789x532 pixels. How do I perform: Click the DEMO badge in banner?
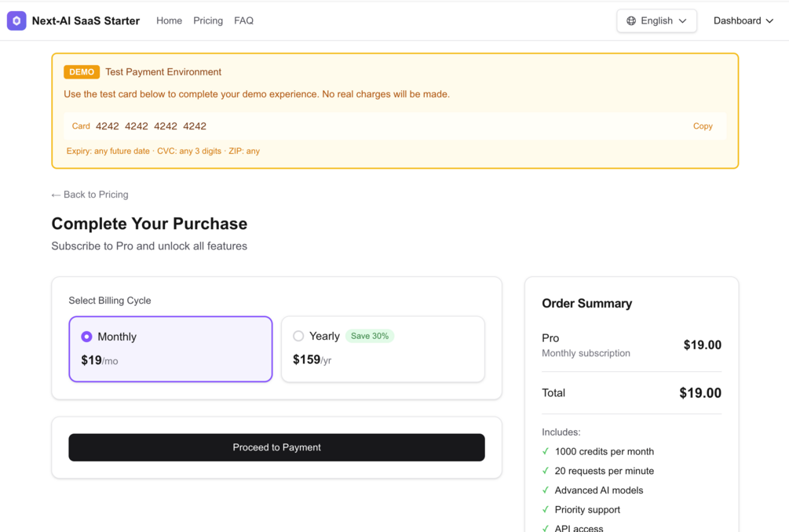82,72
